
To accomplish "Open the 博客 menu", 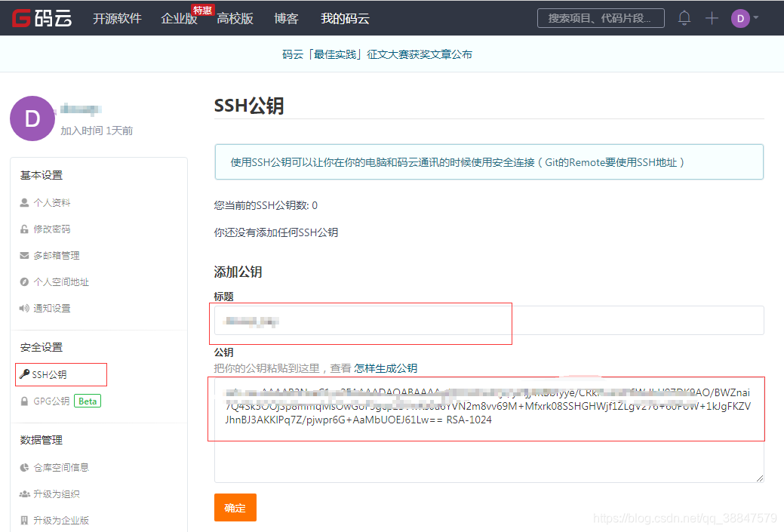I will click(286, 19).
